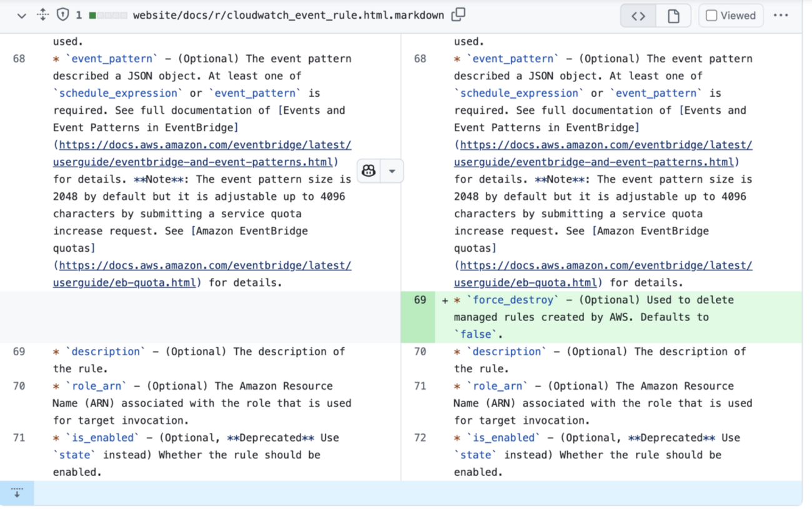This screenshot has height=509, width=812.
Task: Expand hidden lines below with down arrow
Action: click(17, 493)
